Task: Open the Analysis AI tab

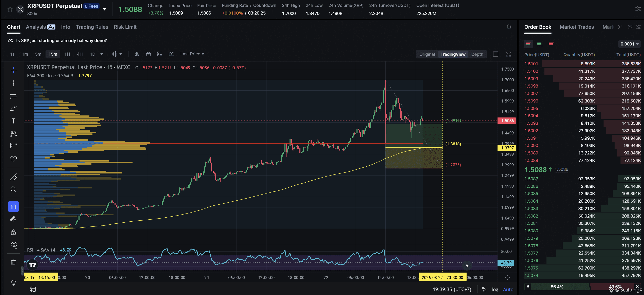Action: 40,27
